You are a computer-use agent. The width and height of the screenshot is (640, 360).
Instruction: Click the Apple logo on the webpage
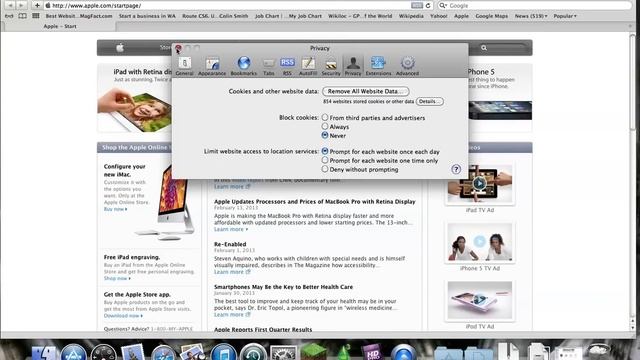[120, 48]
